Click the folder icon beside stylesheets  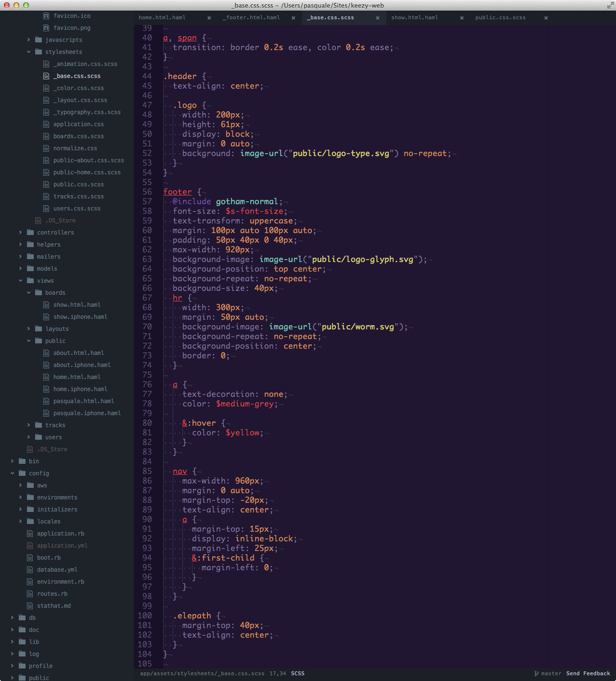click(x=38, y=52)
